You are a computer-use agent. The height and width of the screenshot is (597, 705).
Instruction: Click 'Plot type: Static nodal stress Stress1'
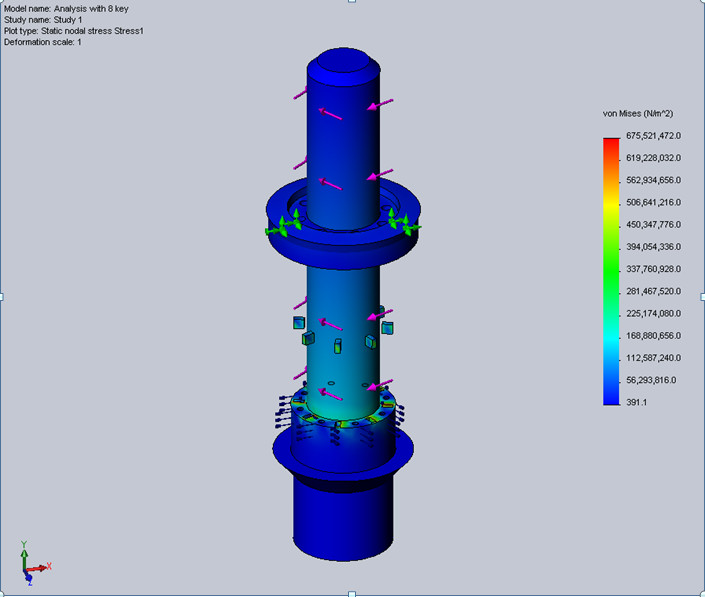pos(74,31)
